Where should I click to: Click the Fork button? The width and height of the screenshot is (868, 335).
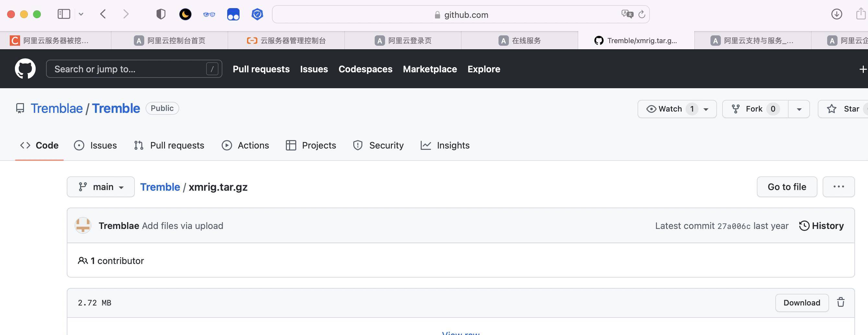point(755,109)
